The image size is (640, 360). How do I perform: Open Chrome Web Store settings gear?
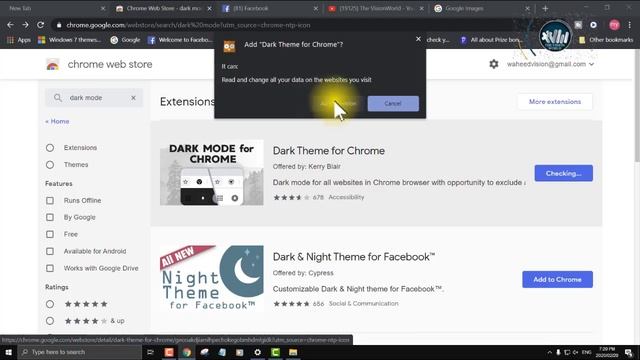(494, 64)
